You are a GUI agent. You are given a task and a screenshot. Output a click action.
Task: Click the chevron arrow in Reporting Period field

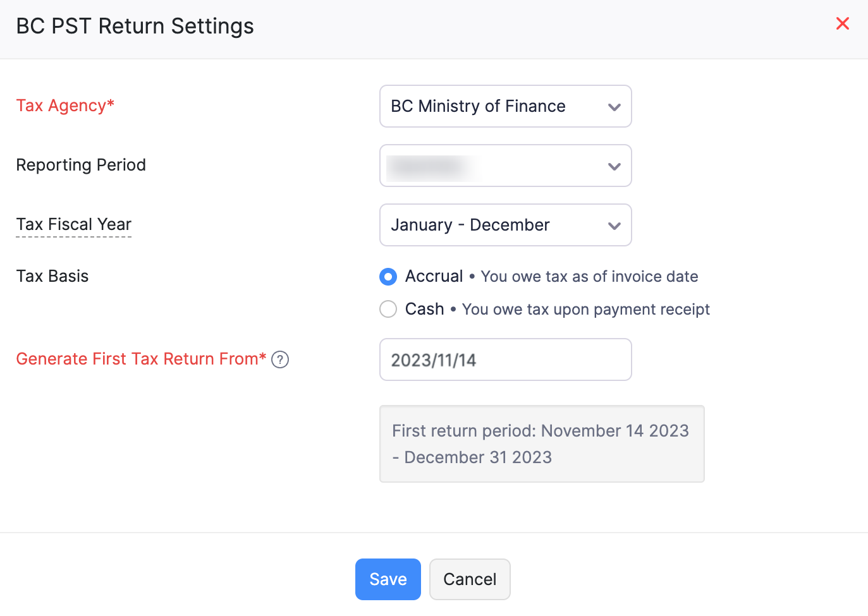pos(614,166)
